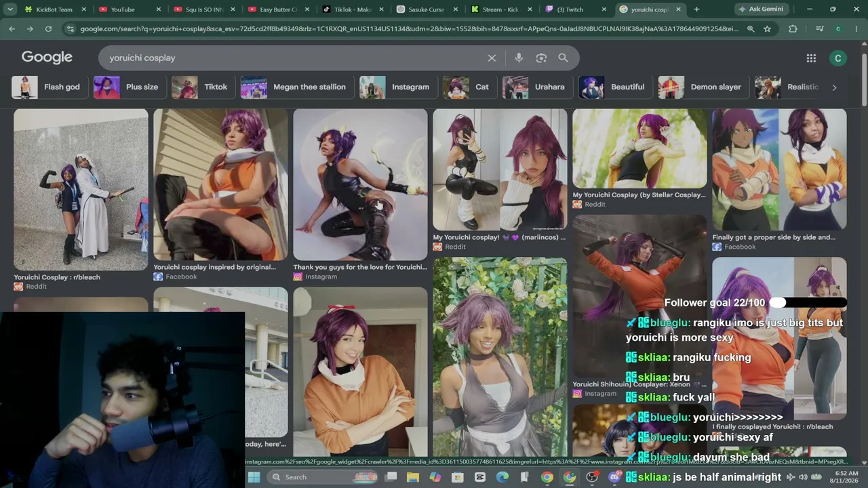The width and height of the screenshot is (868, 488).
Task: Open 'Finally got a proper side by side' link
Action: tap(774, 237)
